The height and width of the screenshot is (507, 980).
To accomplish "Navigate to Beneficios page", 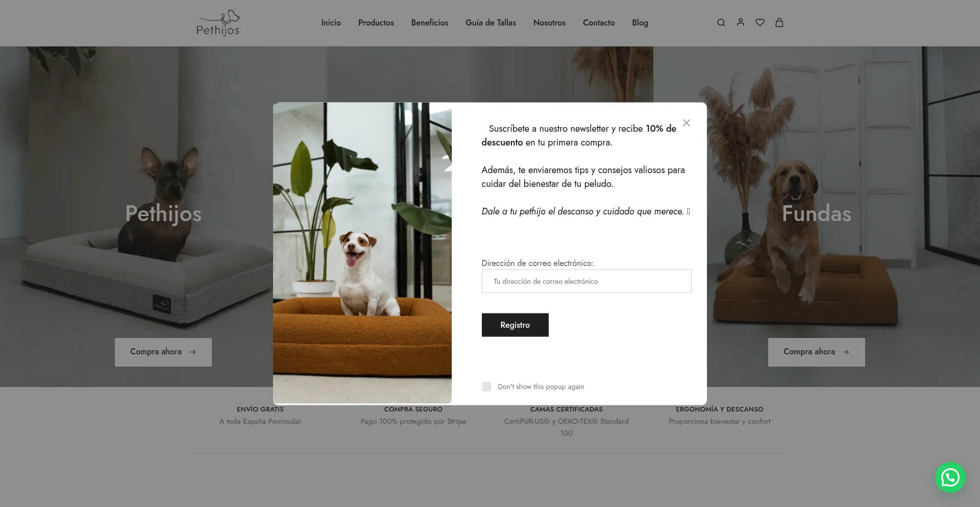I will (x=429, y=23).
